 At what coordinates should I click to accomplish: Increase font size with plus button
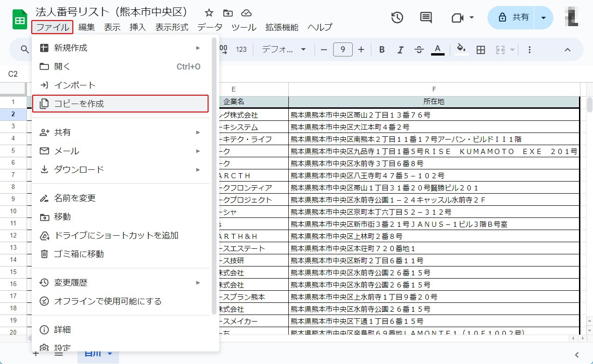click(361, 49)
